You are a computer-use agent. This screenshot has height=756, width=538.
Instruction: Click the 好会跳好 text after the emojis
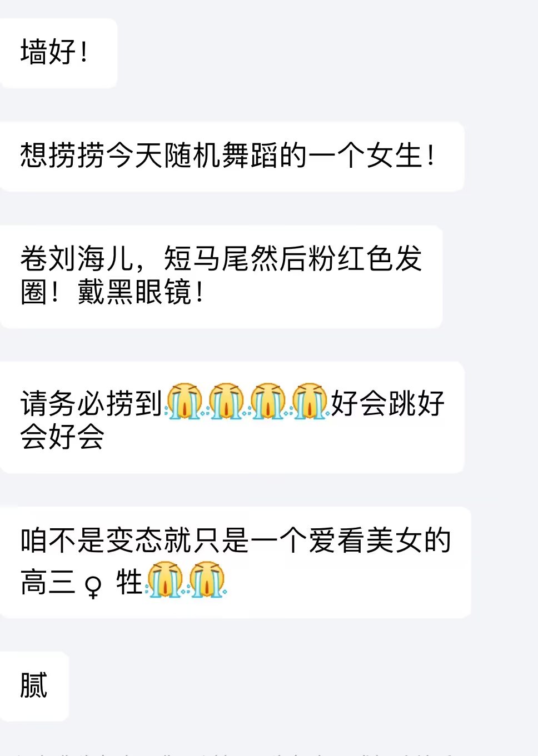coord(388,403)
